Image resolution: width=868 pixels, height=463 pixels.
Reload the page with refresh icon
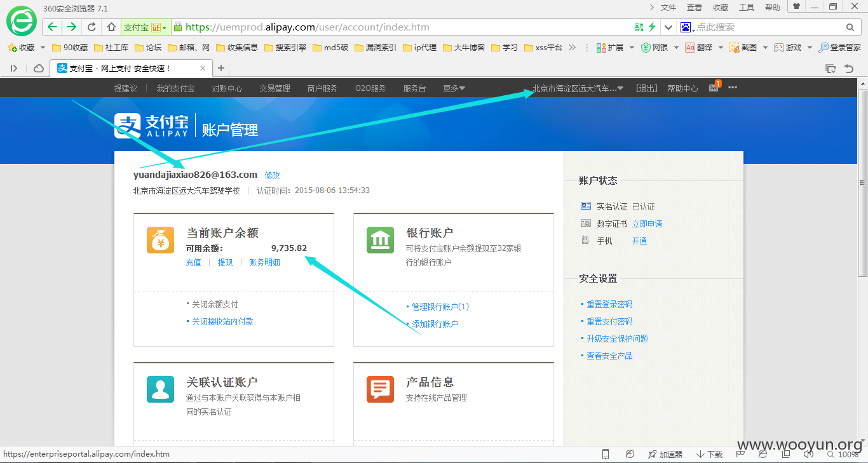click(92, 27)
